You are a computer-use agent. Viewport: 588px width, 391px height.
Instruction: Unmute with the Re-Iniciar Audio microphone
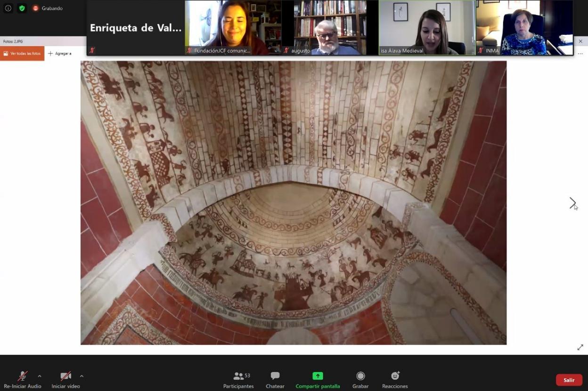tap(22, 376)
